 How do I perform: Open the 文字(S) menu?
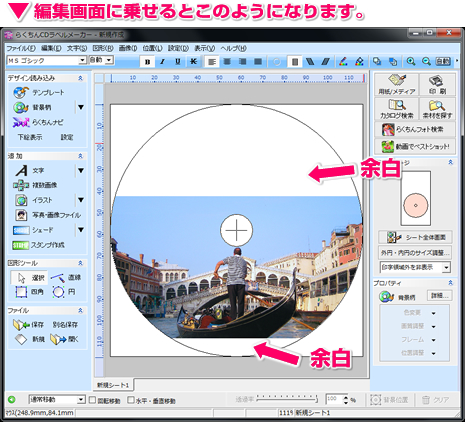tap(77, 48)
